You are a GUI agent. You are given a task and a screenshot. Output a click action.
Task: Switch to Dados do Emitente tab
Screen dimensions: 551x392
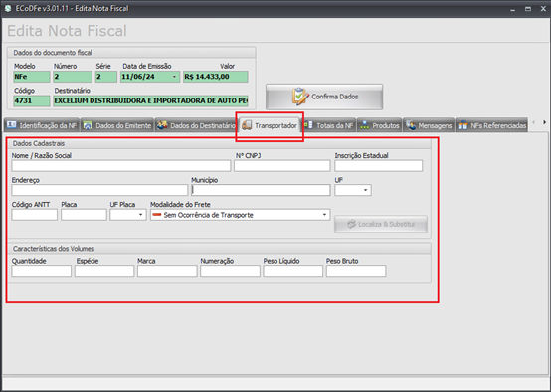pos(117,125)
